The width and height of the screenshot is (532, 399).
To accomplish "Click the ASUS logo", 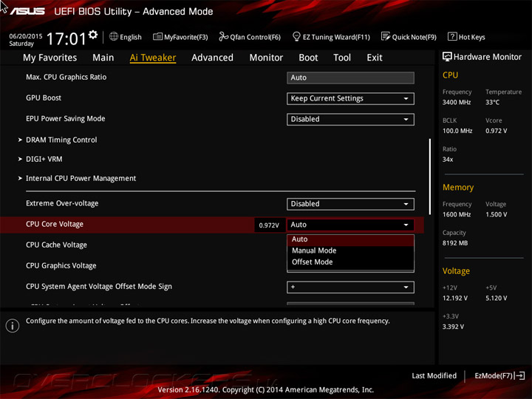I will pyautogui.click(x=27, y=12).
